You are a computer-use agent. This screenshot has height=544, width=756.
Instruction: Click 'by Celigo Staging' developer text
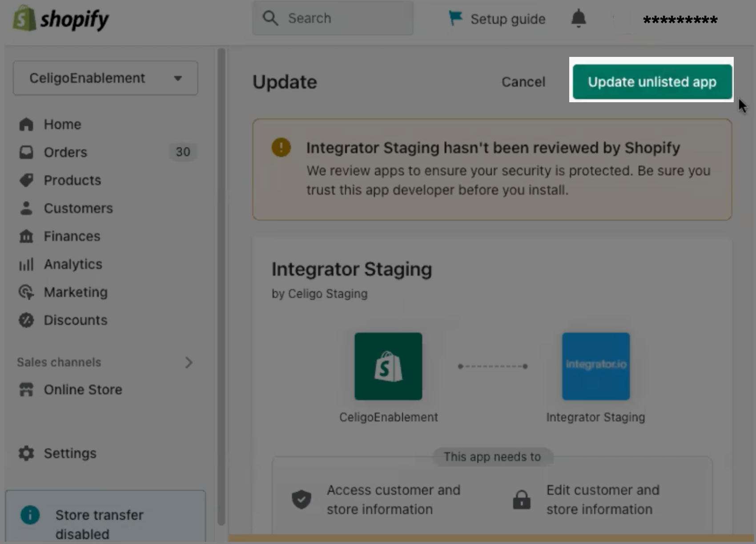click(320, 294)
